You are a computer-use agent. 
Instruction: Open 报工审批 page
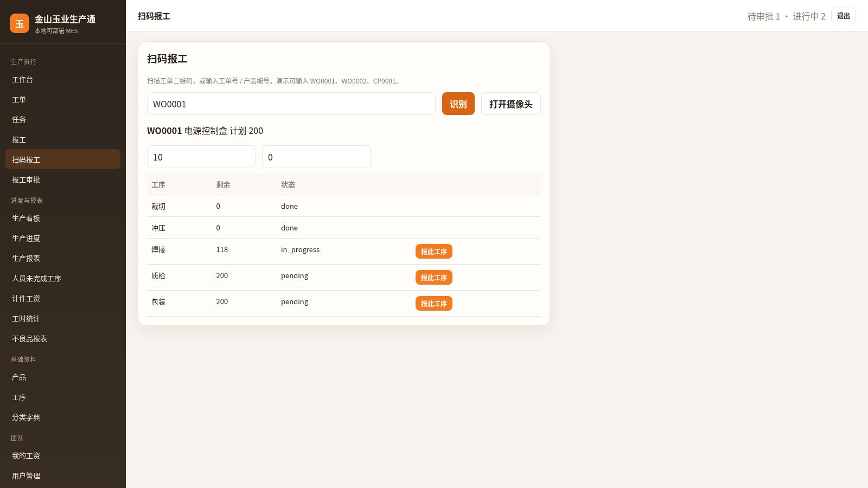63,180
